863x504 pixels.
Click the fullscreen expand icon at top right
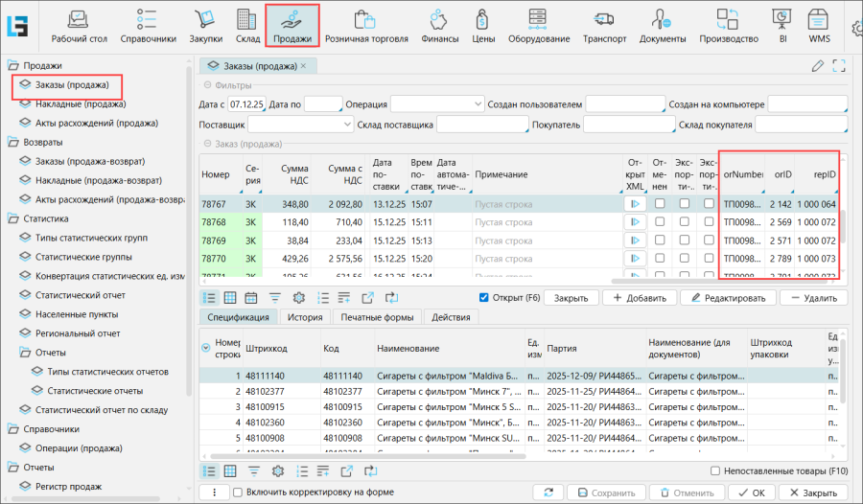point(840,66)
